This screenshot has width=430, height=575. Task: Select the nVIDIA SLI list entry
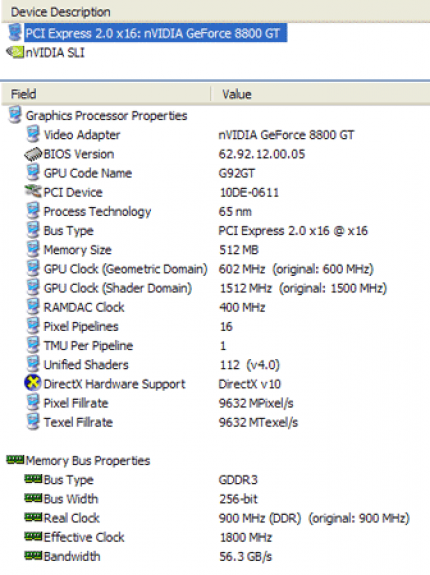click(x=55, y=52)
